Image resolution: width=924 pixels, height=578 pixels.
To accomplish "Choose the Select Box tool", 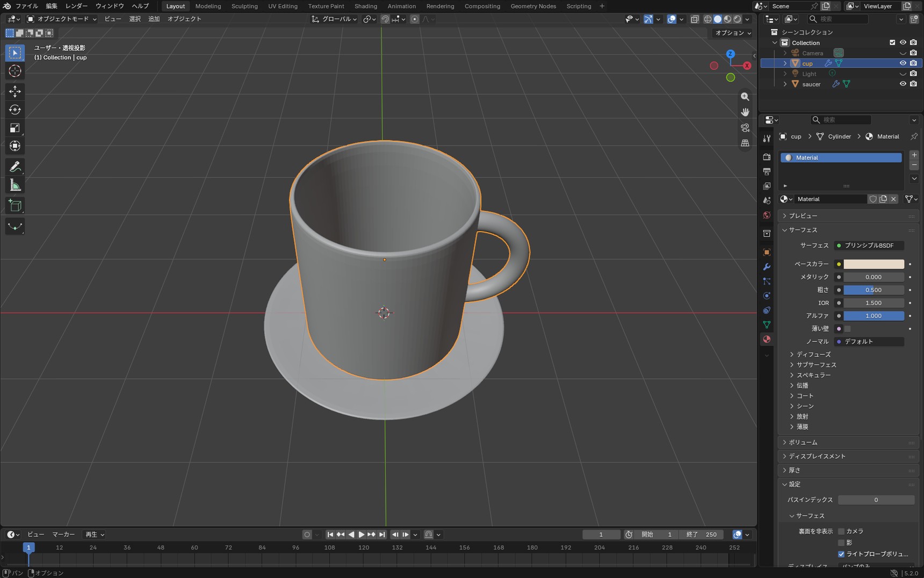I will pos(15,53).
